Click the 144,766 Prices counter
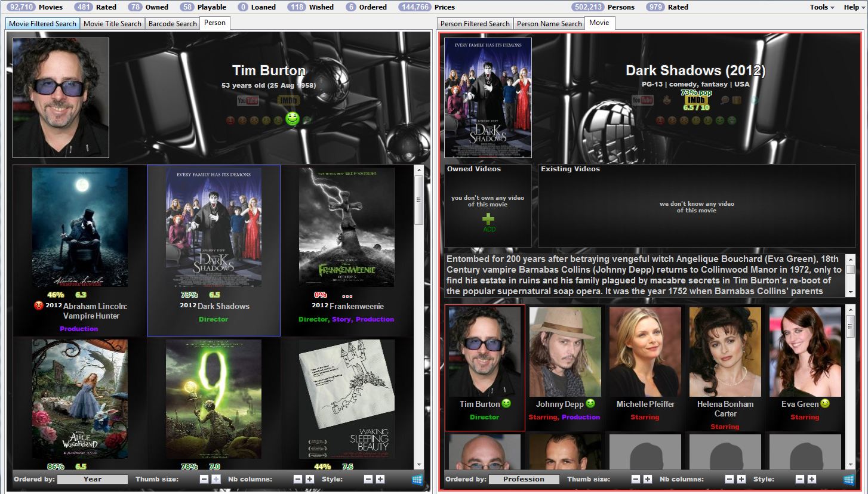Viewport: 868px width, 494px height. point(427,7)
